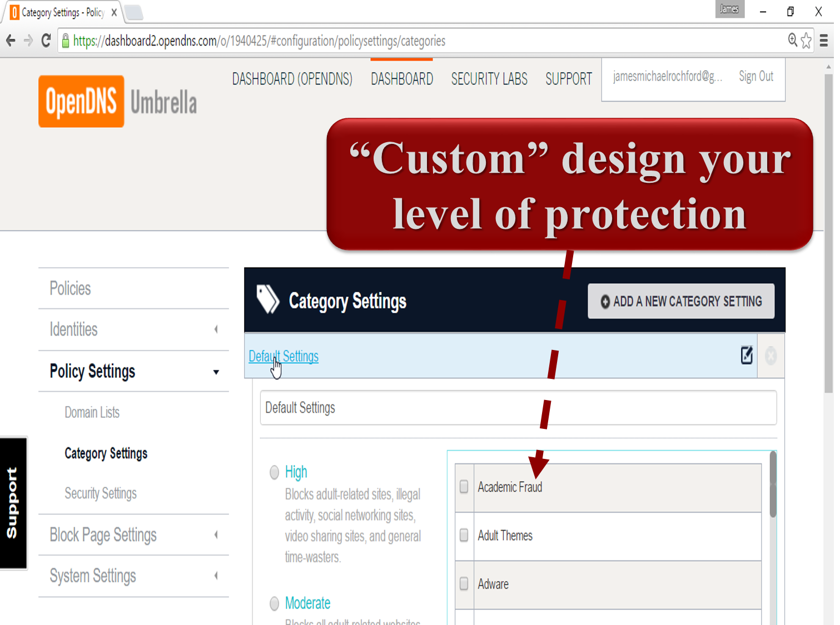
Task: Click the browser back arrow
Action: [x=10, y=41]
